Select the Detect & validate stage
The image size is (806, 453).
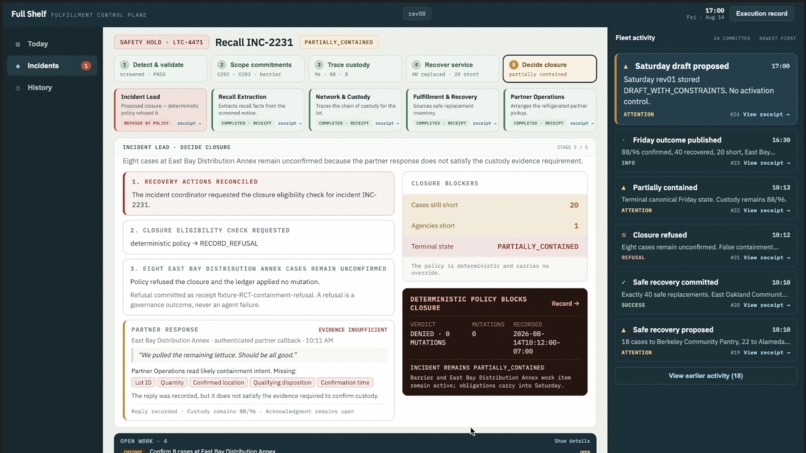pyautogui.click(x=160, y=69)
